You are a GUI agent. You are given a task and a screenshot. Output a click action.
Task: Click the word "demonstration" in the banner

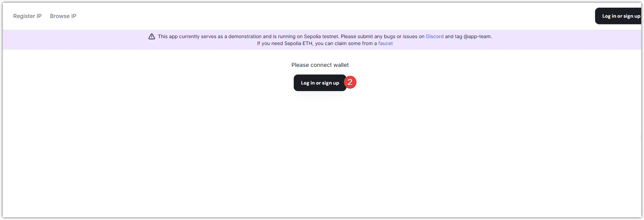coord(245,36)
